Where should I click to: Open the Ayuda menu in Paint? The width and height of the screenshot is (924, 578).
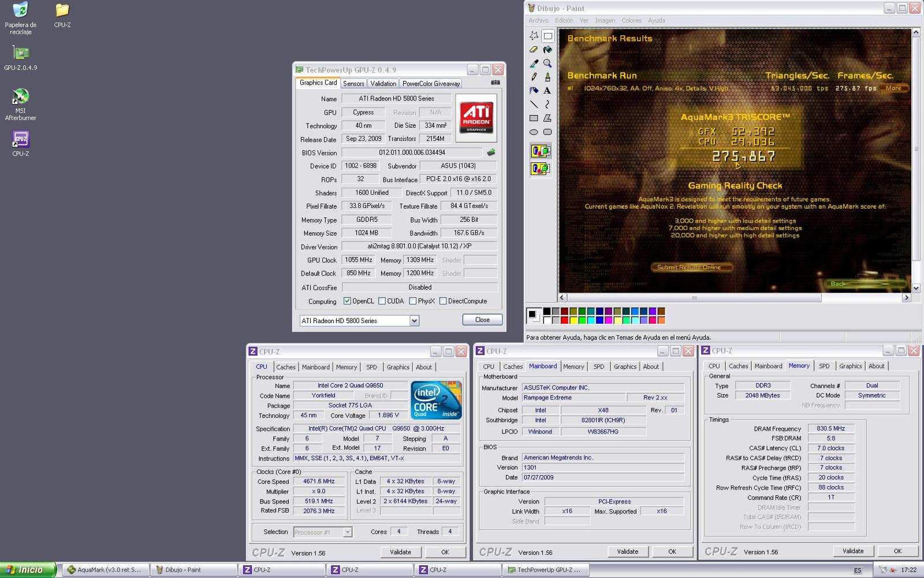pos(657,21)
